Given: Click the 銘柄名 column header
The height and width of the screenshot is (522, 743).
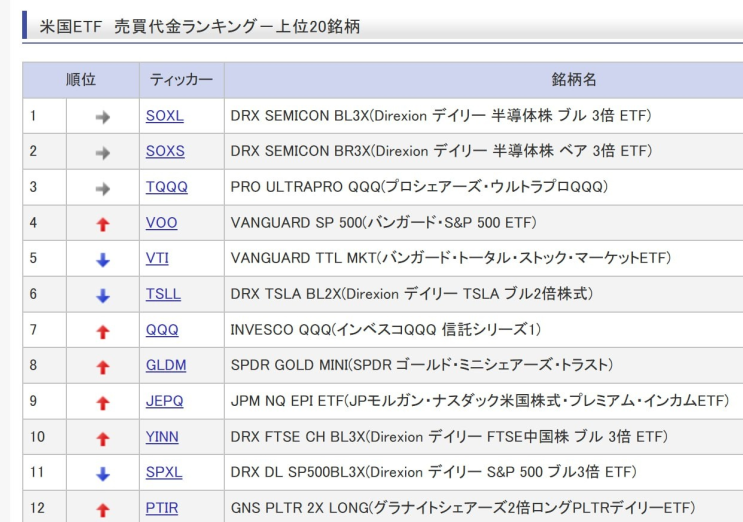Looking at the screenshot, I should [484, 80].
